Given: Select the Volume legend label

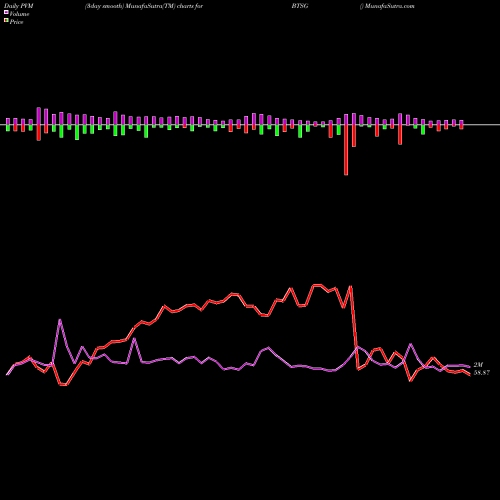Looking at the screenshot, I should 19,14.
